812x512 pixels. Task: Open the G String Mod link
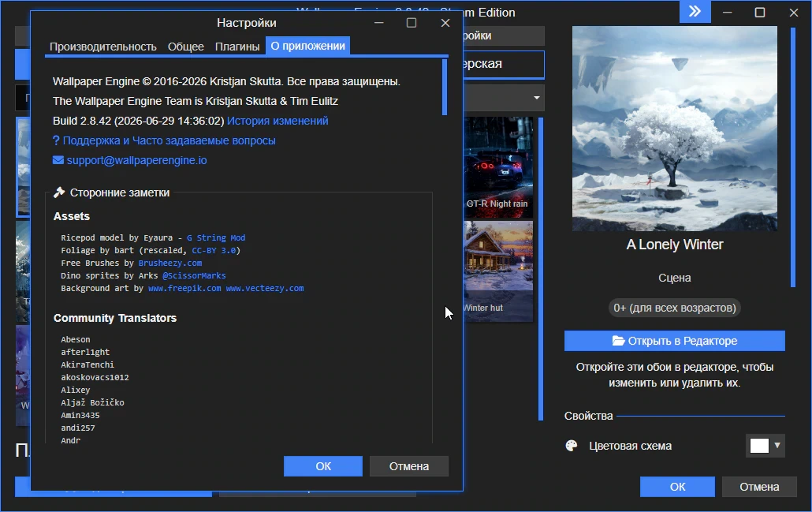216,238
